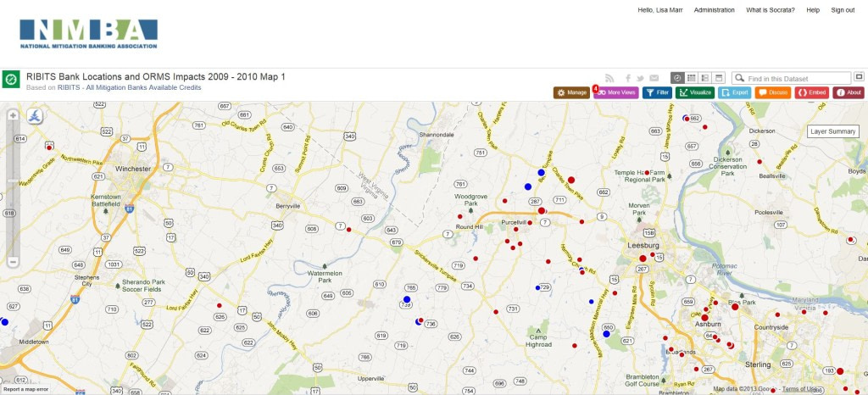Switch to map view mode
The height and width of the screenshot is (395, 868).
tap(677, 78)
